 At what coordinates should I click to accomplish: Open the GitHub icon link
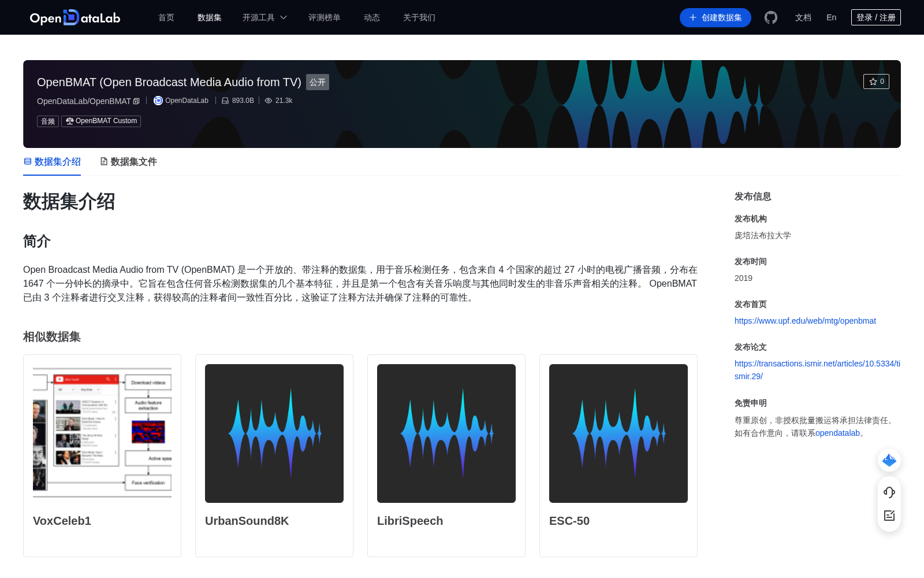pos(771,17)
